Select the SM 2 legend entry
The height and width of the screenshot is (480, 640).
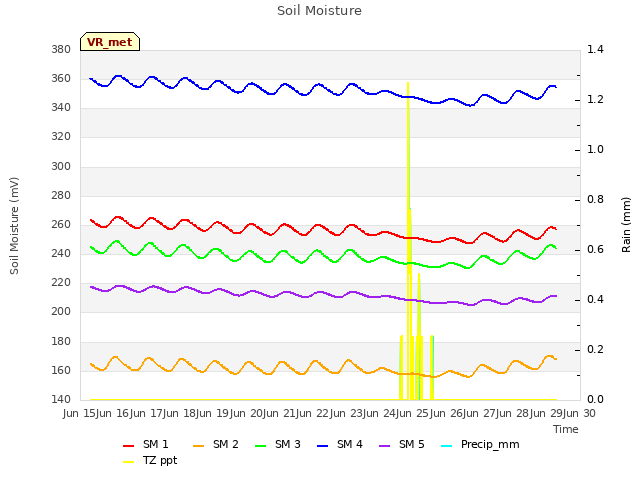pos(216,444)
